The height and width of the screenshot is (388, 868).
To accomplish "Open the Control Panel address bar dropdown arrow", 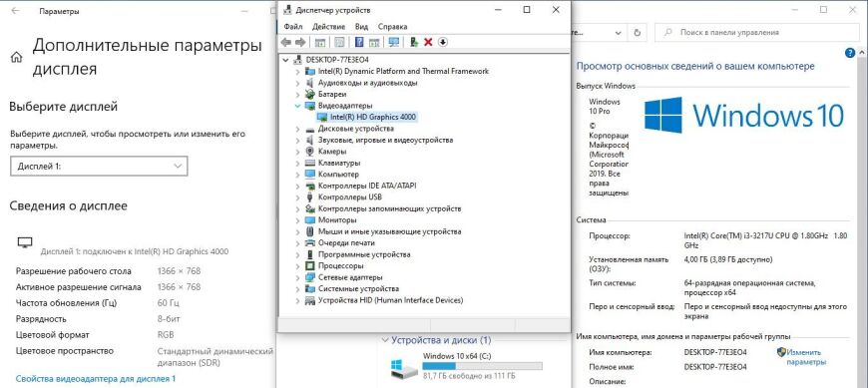I will pyautogui.click(x=620, y=32).
